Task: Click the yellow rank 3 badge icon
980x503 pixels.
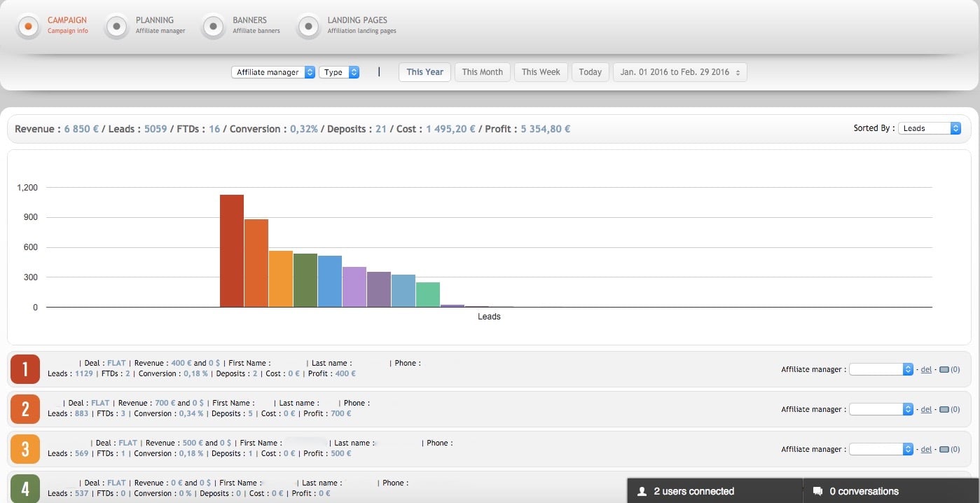Action: point(25,449)
